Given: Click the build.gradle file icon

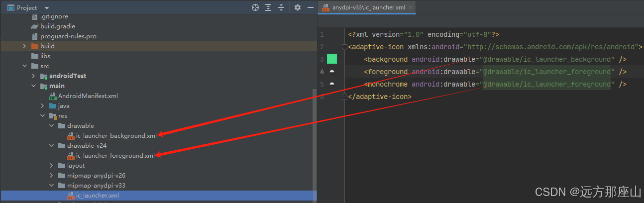Looking at the screenshot, I should 34,26.
